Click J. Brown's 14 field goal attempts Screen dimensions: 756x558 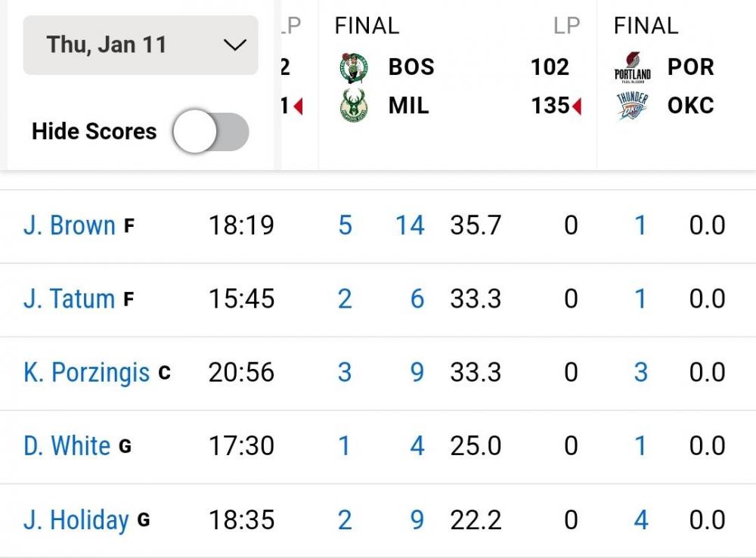pyautogui.click(x=410, y=225)
